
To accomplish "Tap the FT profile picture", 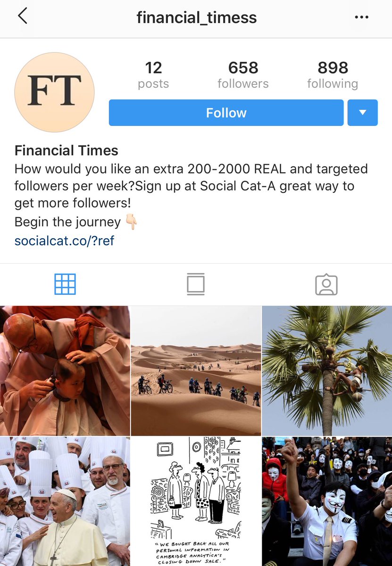I will click(x=55, y=92).
